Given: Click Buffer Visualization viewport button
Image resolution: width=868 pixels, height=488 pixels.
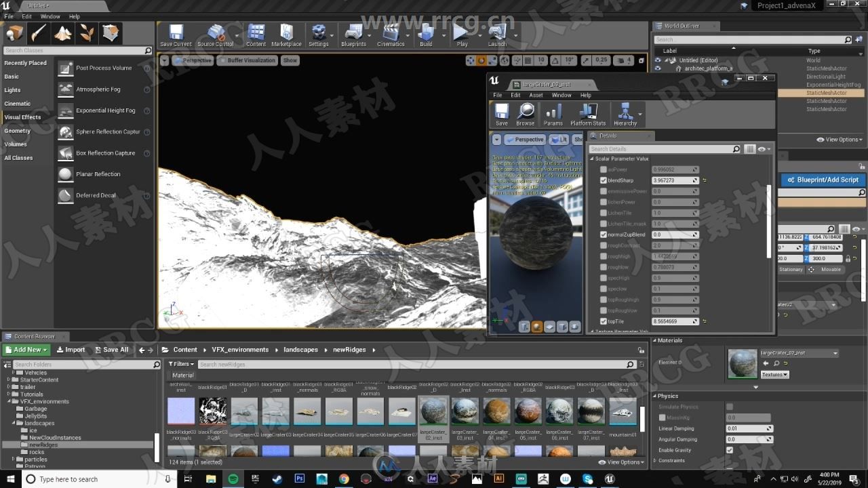Looking at the screenshot, I should tap(247, 60).
